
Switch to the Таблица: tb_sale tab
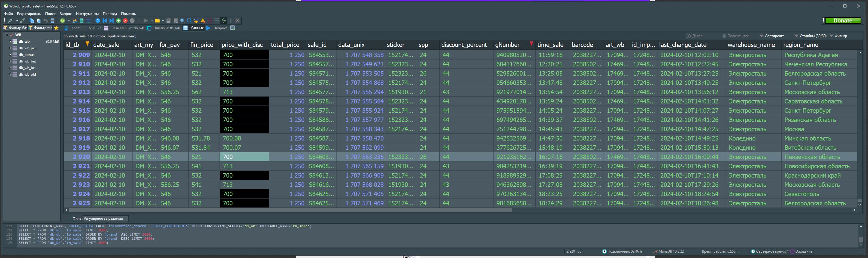[x=164, y=28]
